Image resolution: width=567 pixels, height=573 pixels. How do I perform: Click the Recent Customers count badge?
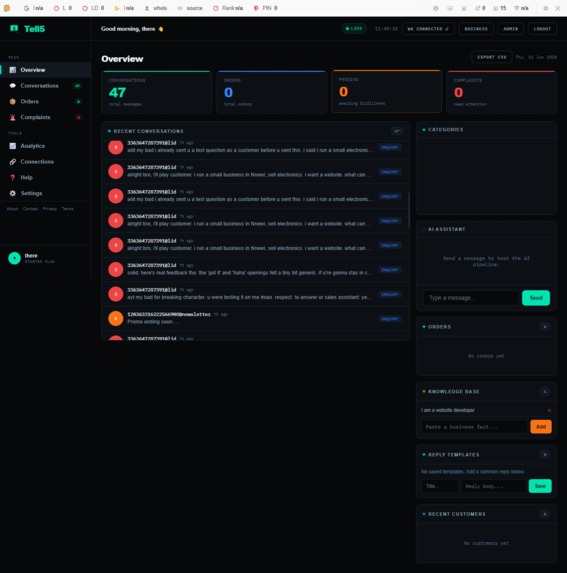545,514
